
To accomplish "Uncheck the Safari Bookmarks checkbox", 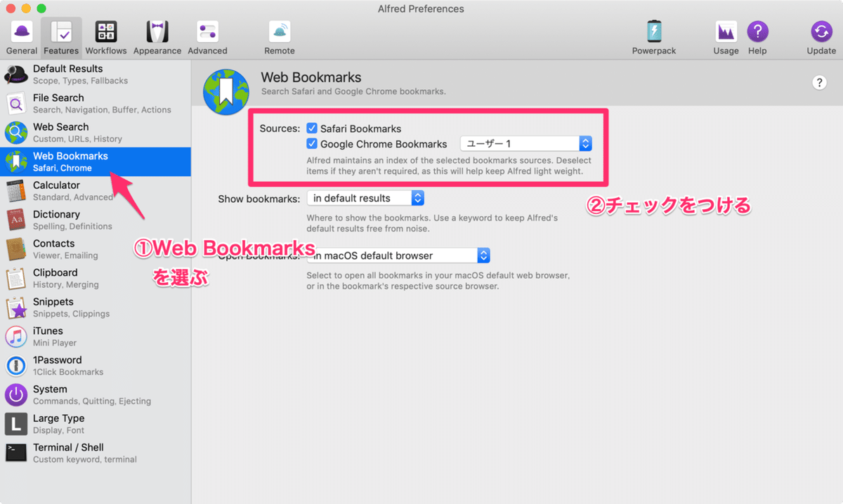I will click(x=312, y=128).
